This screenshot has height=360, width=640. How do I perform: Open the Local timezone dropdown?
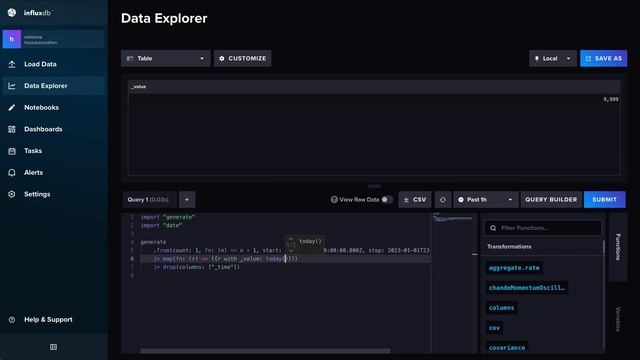pos(553,58)
